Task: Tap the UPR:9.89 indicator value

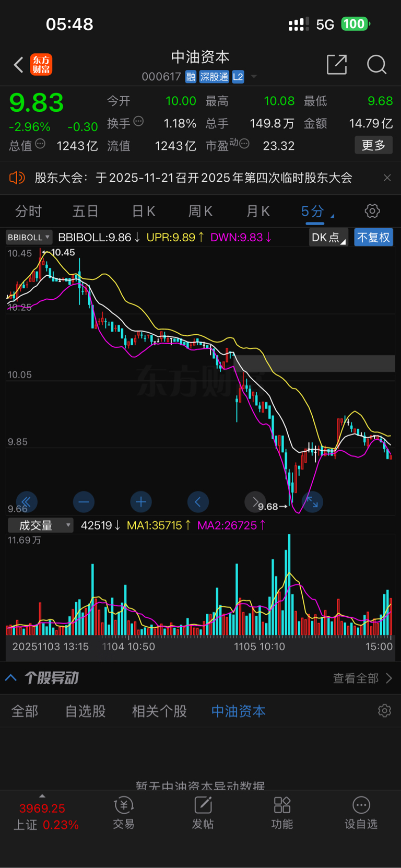Action: (175, 237)
